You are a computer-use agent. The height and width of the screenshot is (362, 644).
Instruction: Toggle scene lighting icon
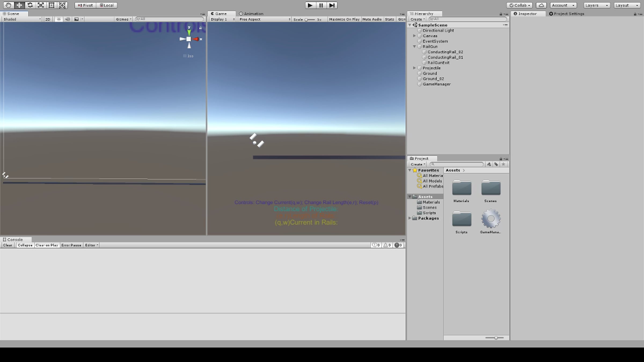(59, 19)
